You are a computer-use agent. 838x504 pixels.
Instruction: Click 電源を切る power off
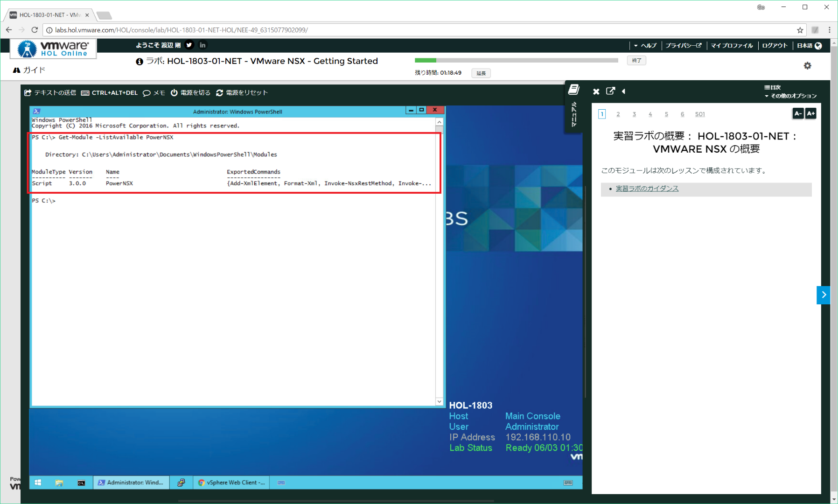[190, 93]
